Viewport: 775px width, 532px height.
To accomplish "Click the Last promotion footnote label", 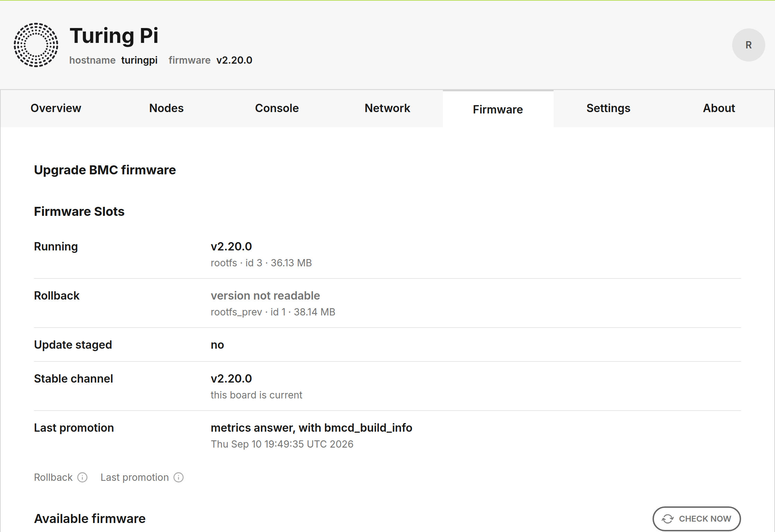I will click(135, 477).
